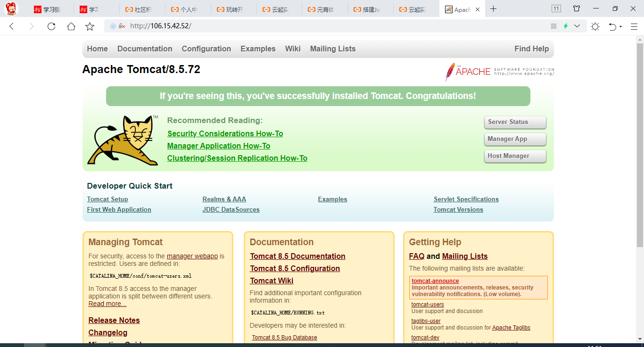Show the tab count box labeled 11
This screenshot has height=347, width=644.
pos(556,8)
